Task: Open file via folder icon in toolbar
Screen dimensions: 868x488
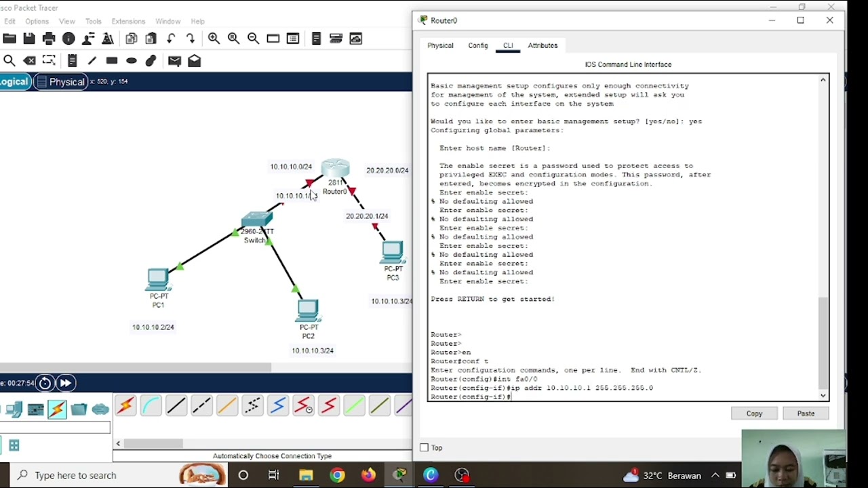Action: pos(9,39)
